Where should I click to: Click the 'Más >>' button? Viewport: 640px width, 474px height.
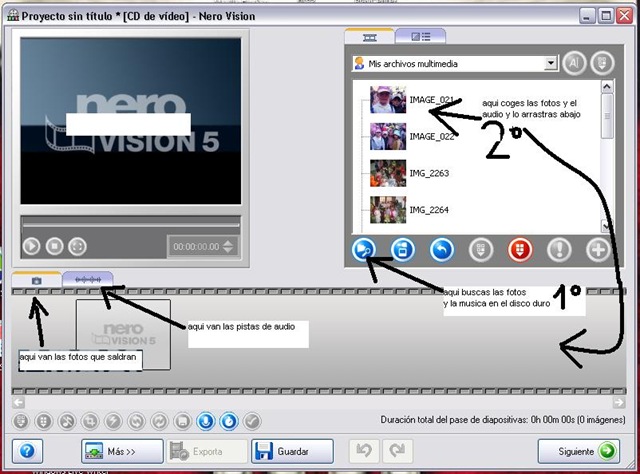(122, 451)
